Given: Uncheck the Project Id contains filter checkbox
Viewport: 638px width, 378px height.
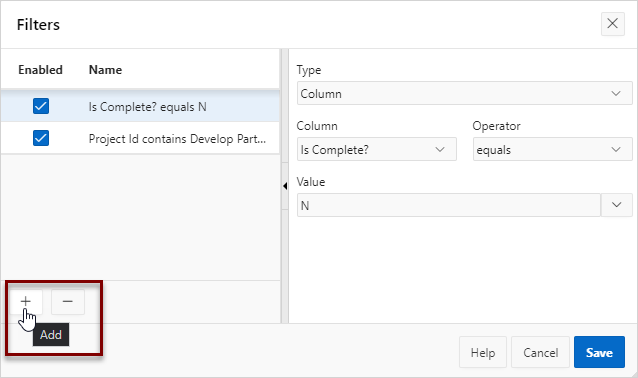Looking at the screenshot, I should [41, 138].
